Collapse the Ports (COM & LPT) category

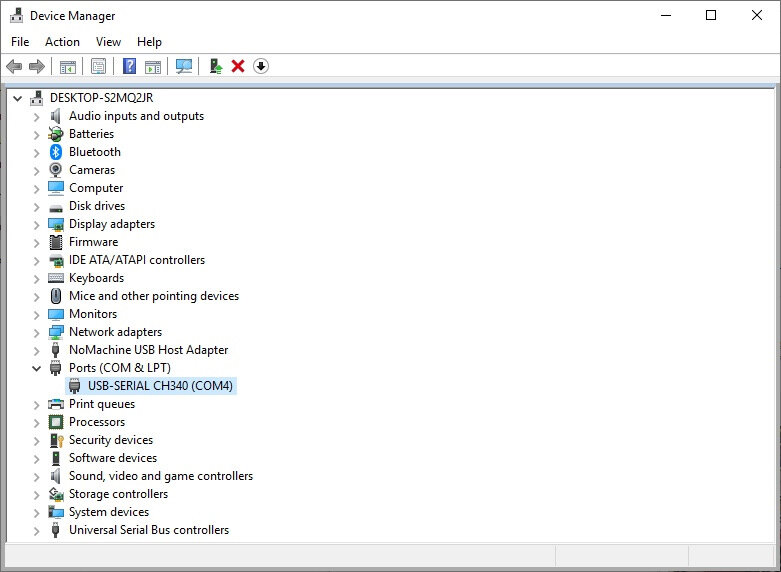(x=36, y=368)
